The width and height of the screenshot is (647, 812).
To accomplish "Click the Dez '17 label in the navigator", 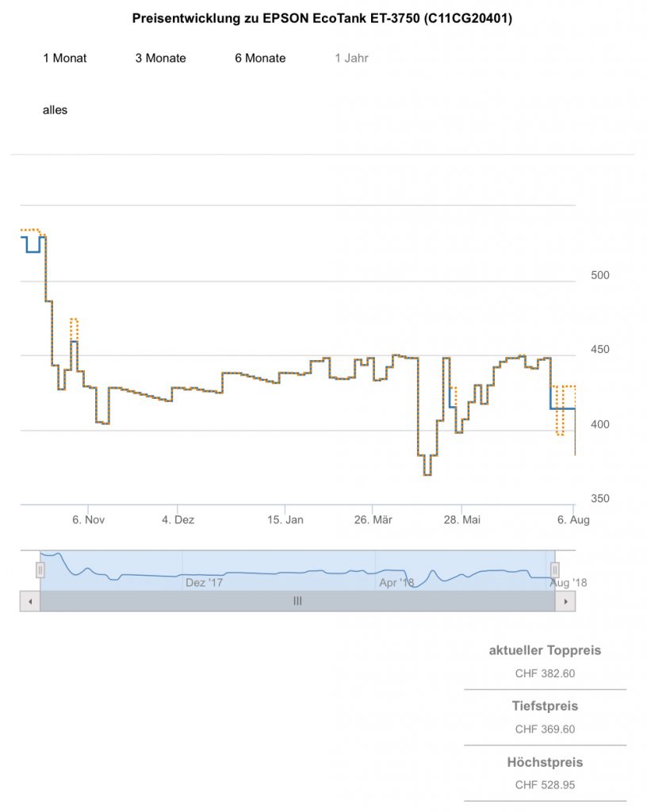I will (x=204, y=583).
